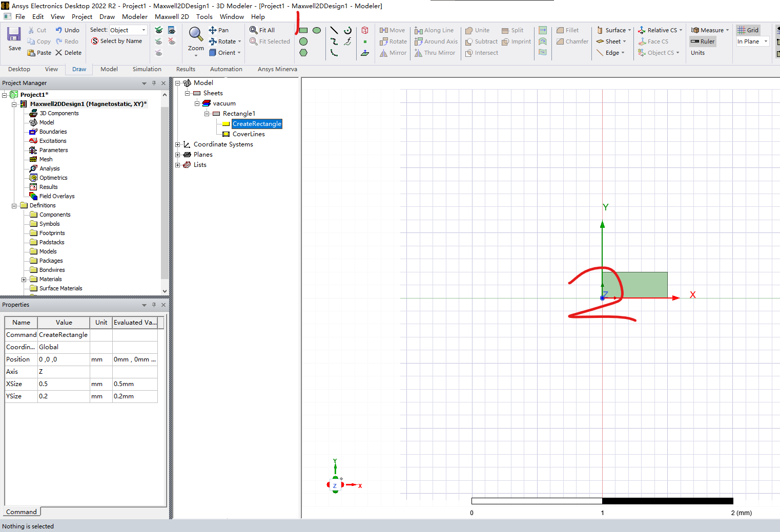Select the Draw Ellipse tool
This screenshot has height=532, width=780.
coord(317,30)
